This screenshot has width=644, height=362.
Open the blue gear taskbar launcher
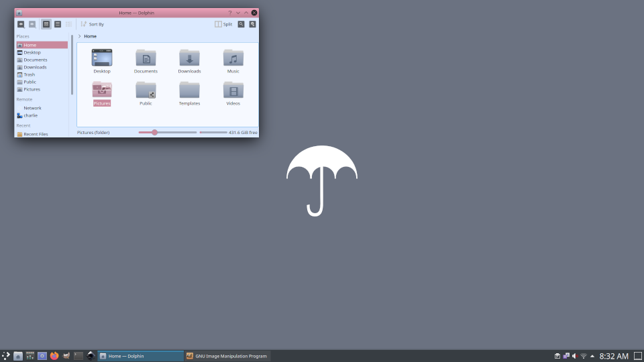pos(42,356)
